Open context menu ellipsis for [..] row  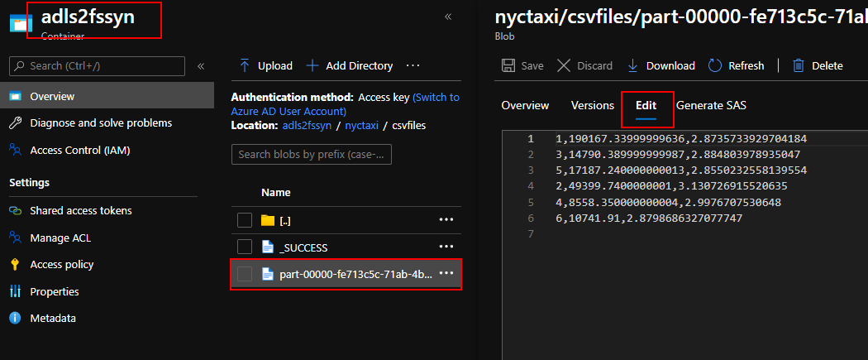[x=446, y=220]
